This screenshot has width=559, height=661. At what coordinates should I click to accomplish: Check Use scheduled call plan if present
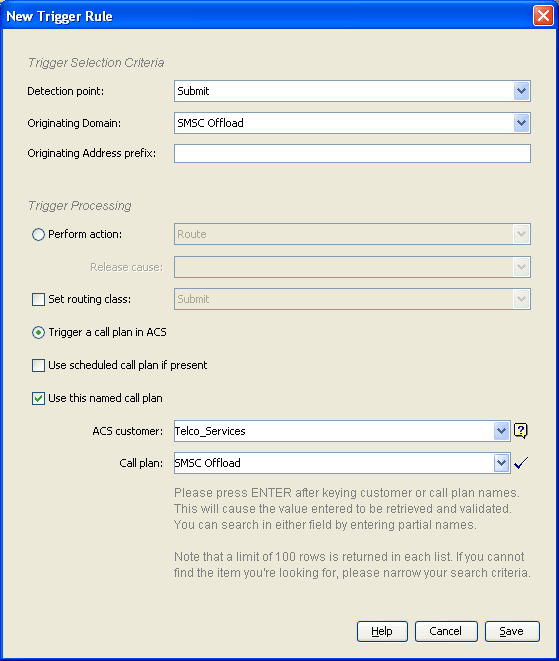click(x=38, y=365)
